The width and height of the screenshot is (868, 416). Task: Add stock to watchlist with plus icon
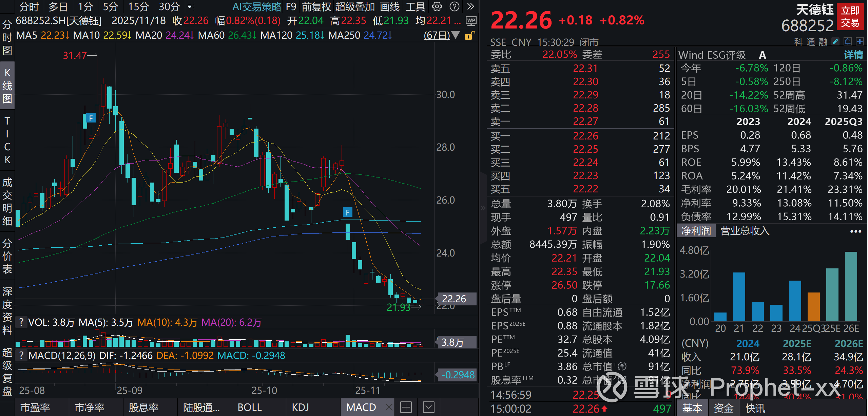tap(860, 42)
